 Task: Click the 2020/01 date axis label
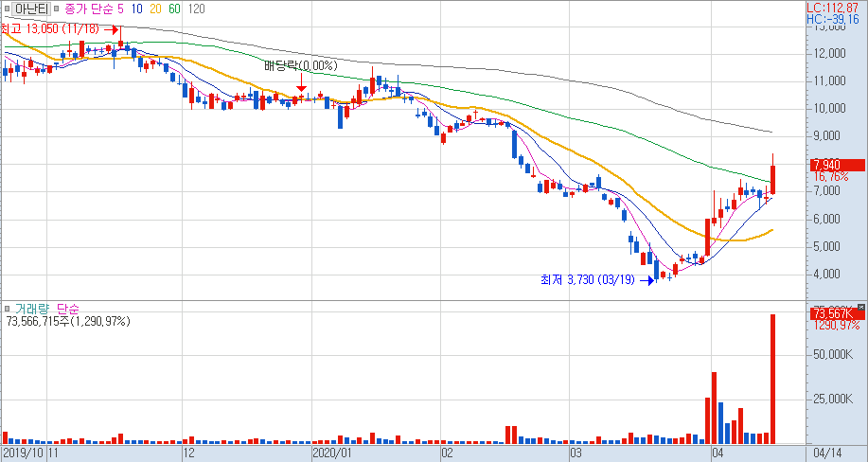tap(332, 453)
